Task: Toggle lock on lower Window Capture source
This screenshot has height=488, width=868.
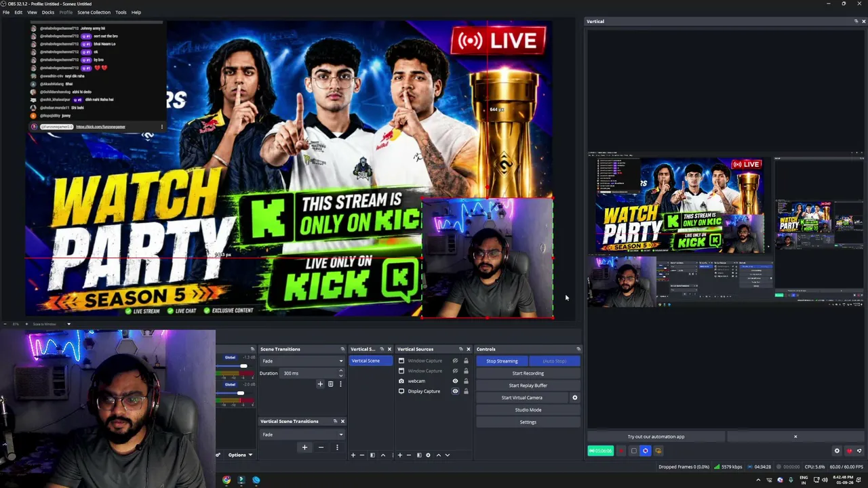Action: (466, 371)
